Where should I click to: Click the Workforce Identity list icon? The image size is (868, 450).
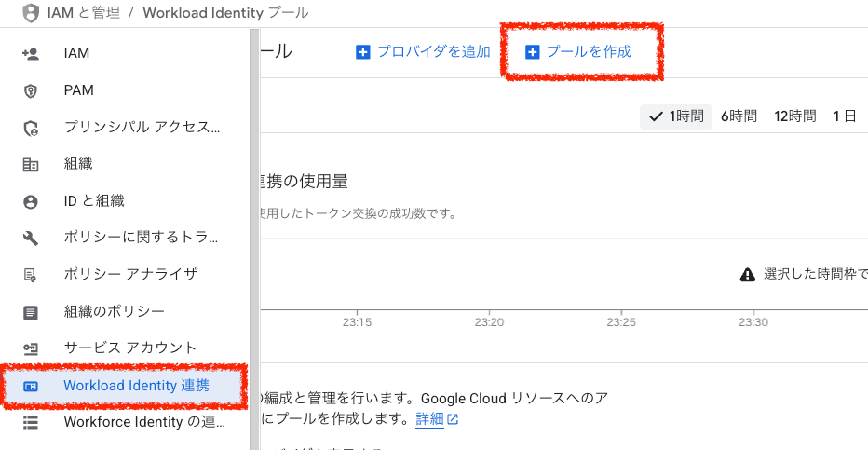[31, 422]
